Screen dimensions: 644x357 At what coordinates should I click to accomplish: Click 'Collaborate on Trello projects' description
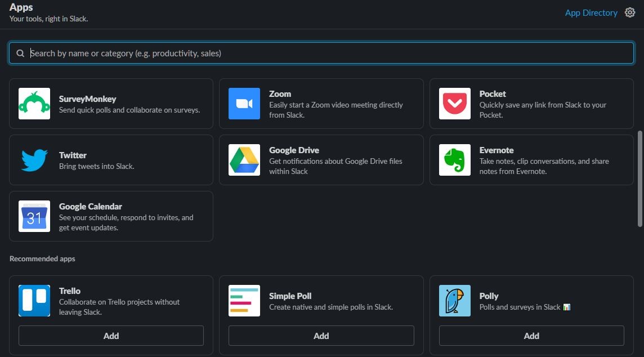pos(119,307)
